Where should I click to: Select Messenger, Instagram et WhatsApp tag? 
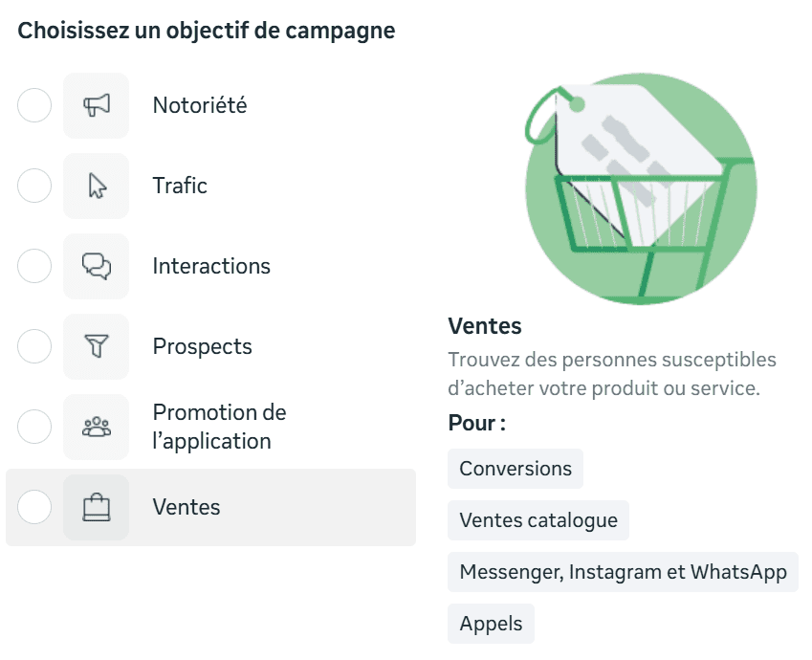click(x=623, y=572)
